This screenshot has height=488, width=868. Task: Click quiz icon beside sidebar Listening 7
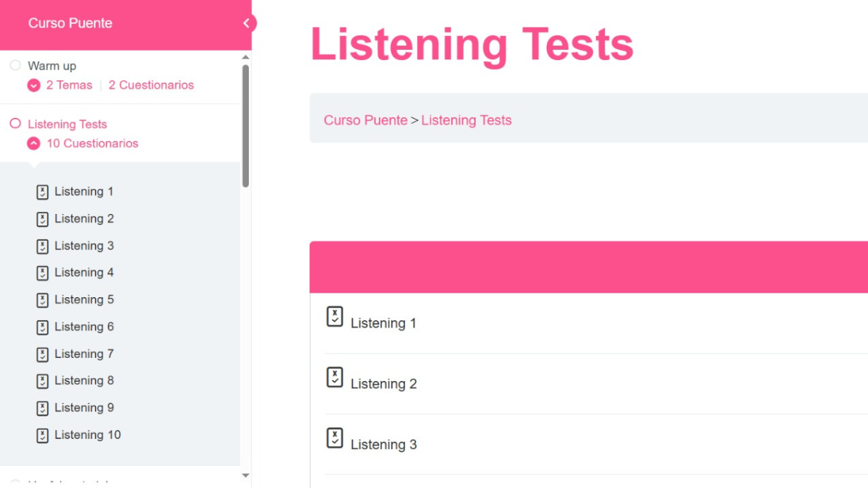tap(43, 354)
